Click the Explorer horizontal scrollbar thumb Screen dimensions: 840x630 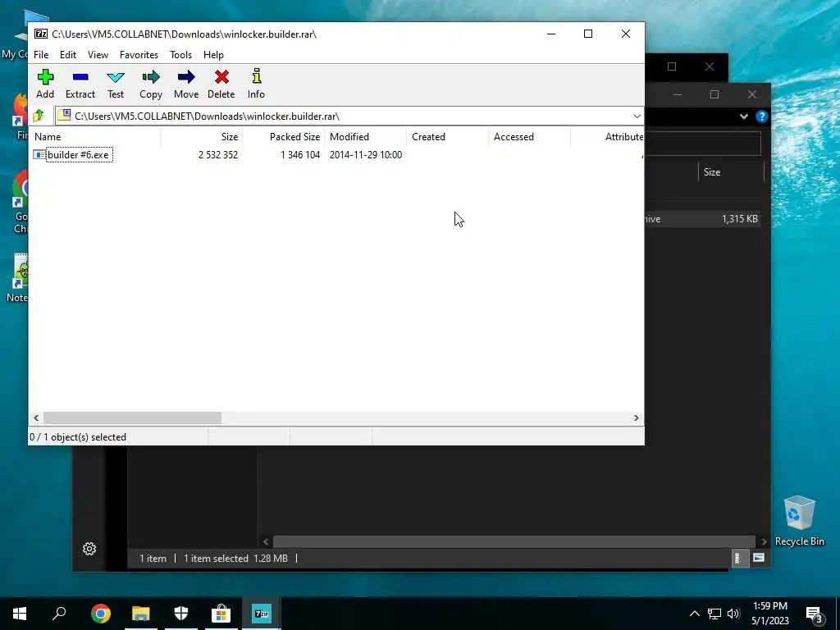click(514, 541)
